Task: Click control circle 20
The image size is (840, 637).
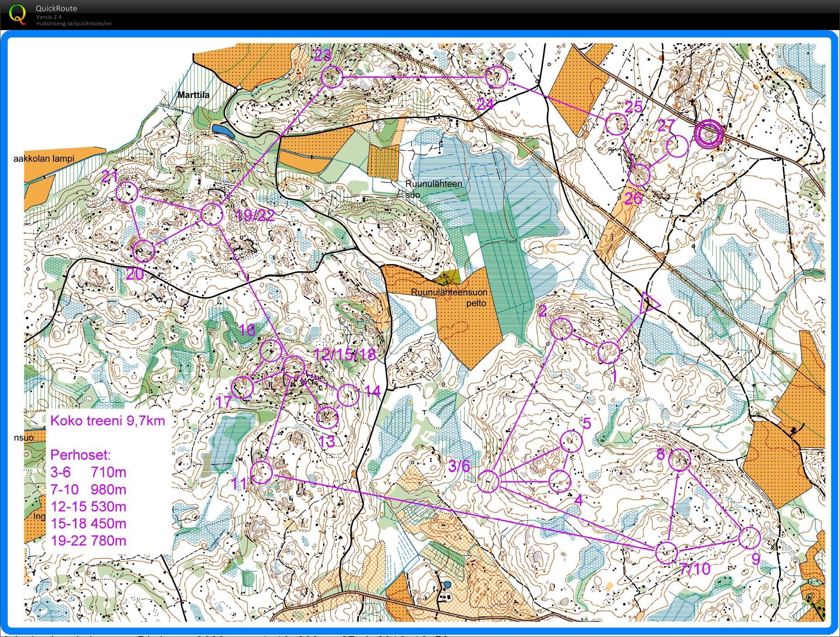Action: click(144, 251)
